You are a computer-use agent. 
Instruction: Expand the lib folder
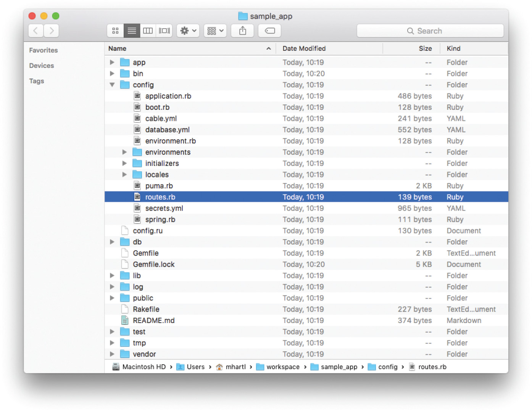(x=112, y=275)
